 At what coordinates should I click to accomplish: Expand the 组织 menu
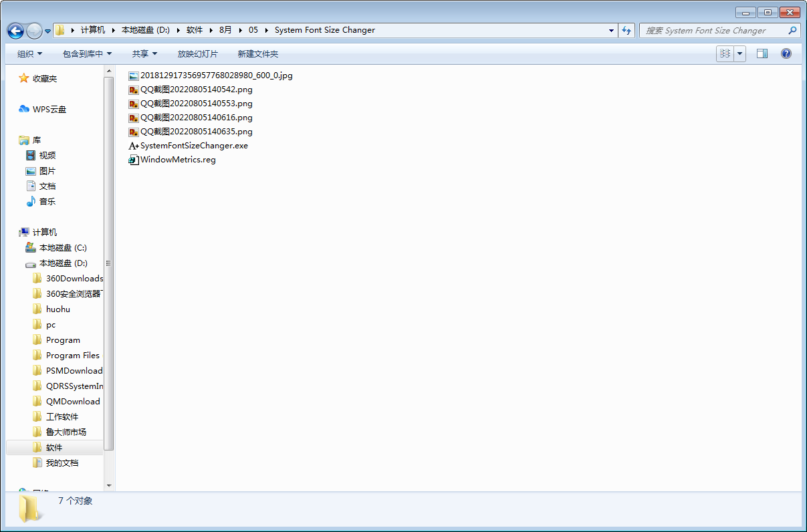[x=28, y=53]
